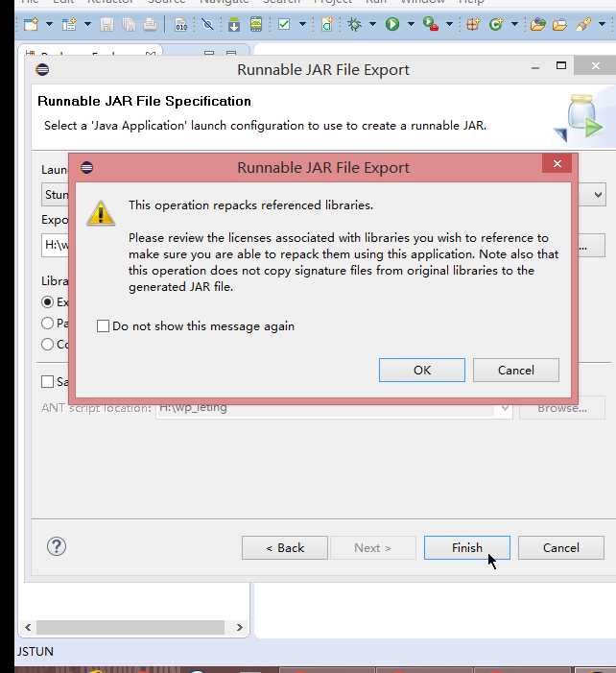Click Eclipse icon in warning dialog title
Screen dimensions: 616x673
[x=86, y=167]
